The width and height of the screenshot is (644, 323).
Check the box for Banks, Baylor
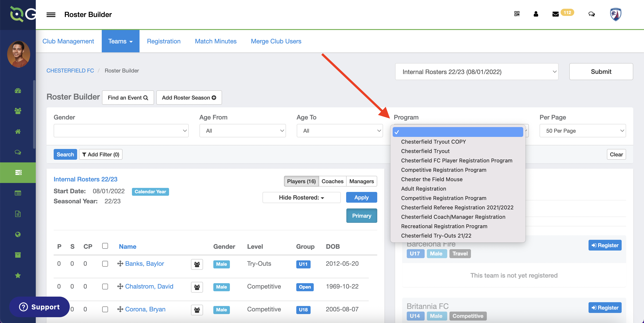coord(105,264)
